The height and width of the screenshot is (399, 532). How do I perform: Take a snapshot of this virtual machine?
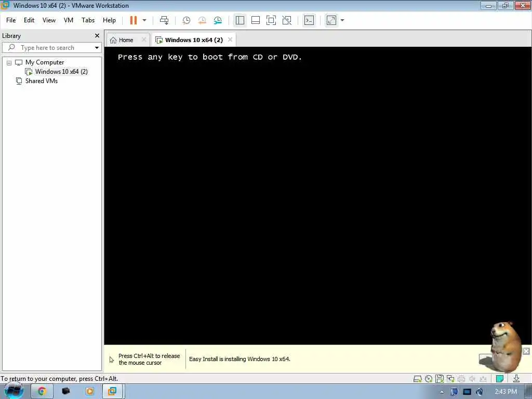(187, 20)
